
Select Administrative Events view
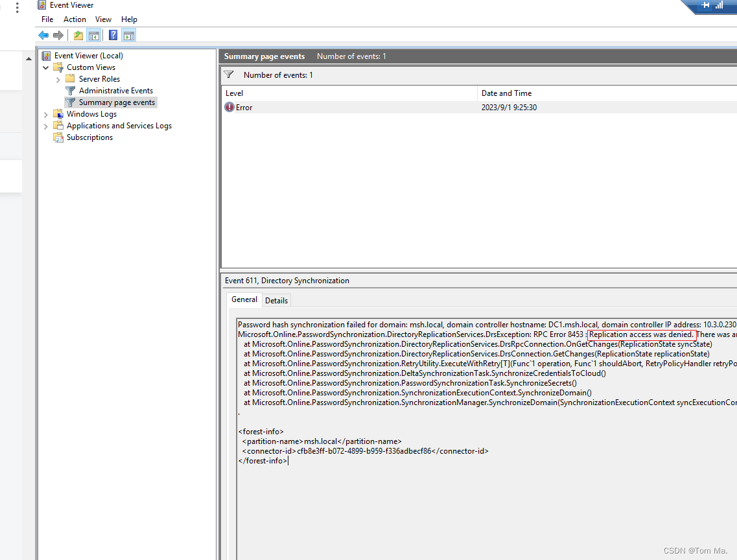click(x=116, y=91)
